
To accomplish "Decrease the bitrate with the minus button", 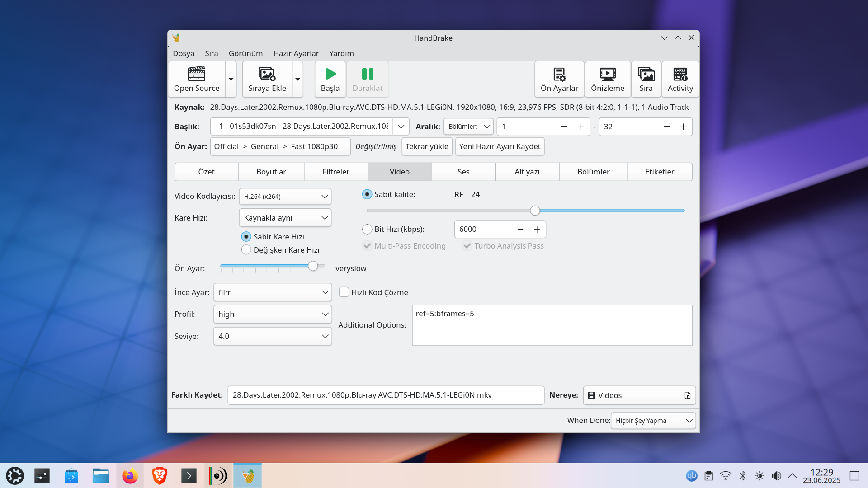I will [520, 229].
